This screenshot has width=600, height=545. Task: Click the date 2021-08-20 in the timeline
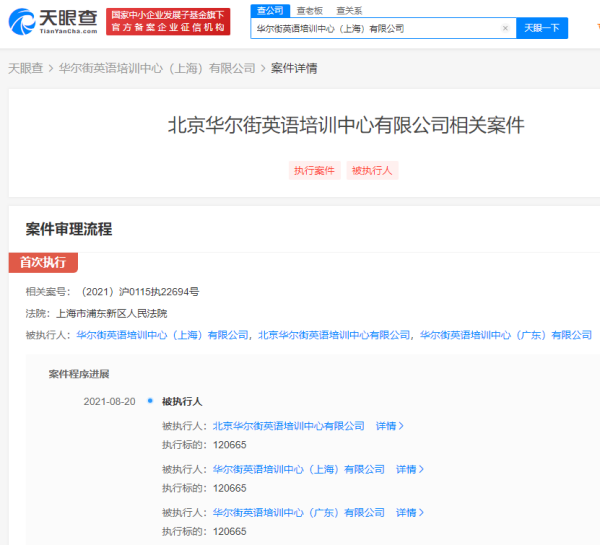coord(109,401)
